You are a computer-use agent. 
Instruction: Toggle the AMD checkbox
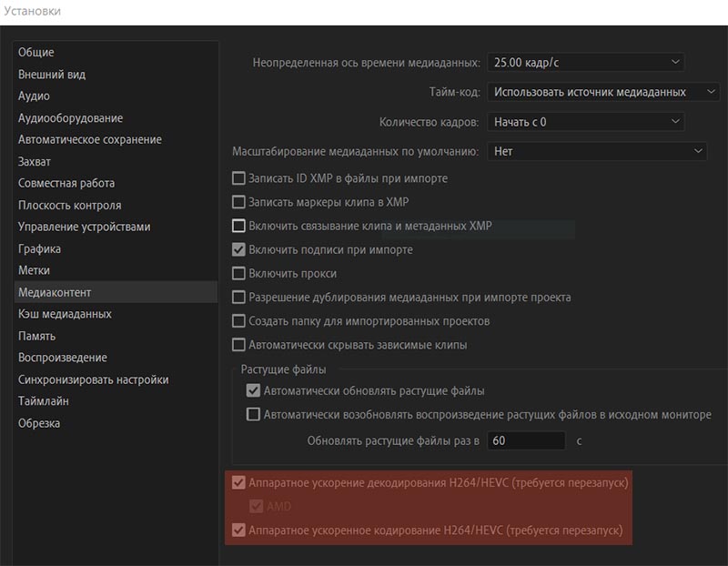tap(257, 506)
